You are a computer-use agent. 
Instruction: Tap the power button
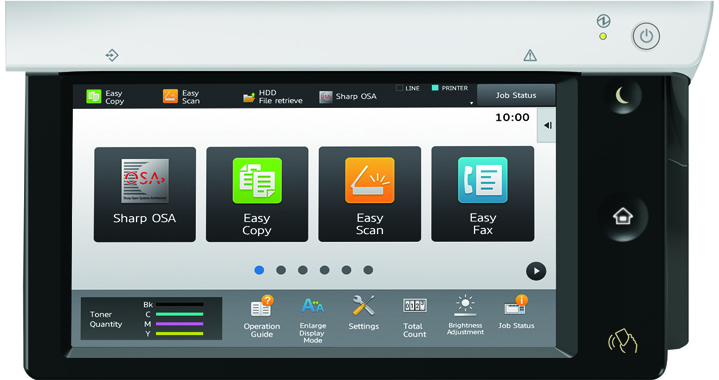[x=646, y=36]
